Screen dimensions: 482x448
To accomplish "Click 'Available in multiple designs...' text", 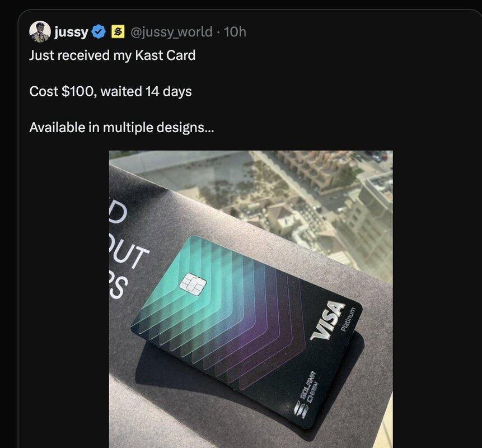I will 121,127.
